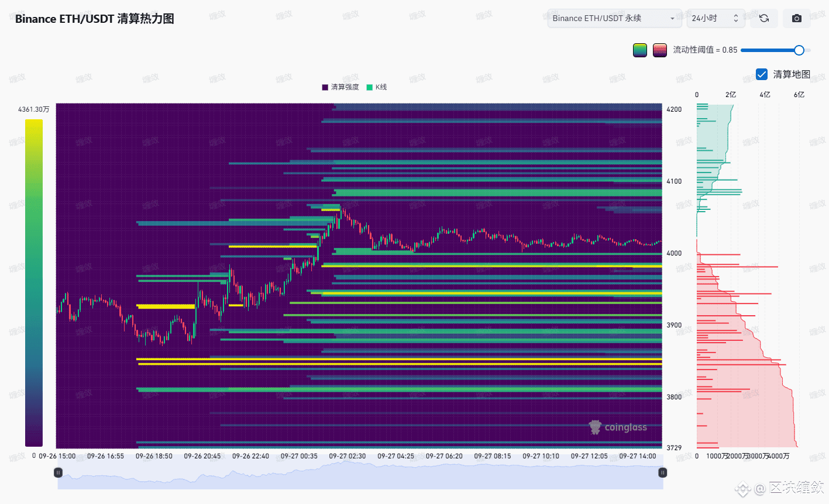The width and height of the screenshot is (829, 504).
Task: Open the 24小时 time range selector
Action: tap(715, 18)
